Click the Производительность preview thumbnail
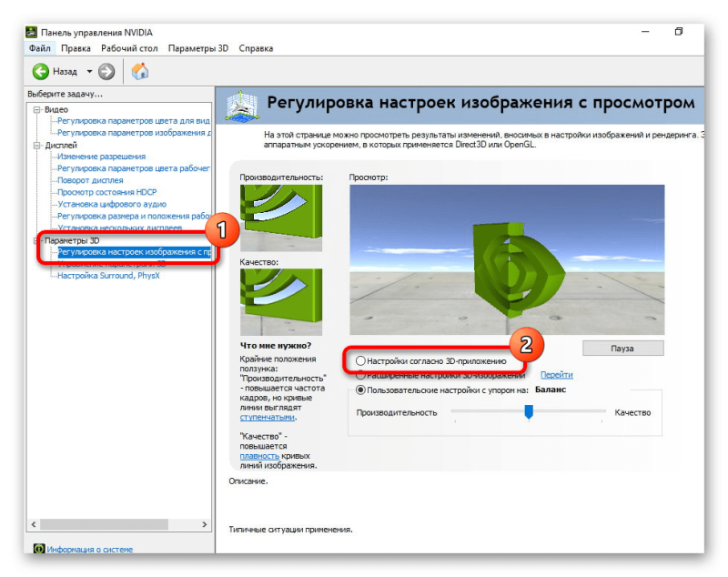 pyautogui.click(x=281, y=218)
